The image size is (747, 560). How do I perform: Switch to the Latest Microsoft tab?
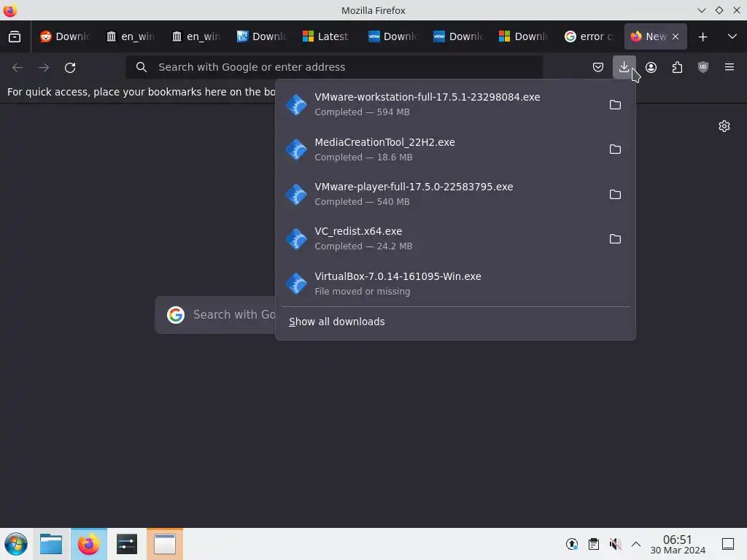point(327,36)
